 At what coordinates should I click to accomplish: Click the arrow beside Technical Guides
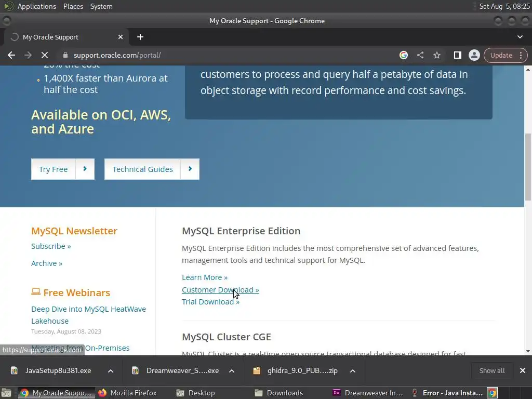pyautogui.click(x=190, y=169)
